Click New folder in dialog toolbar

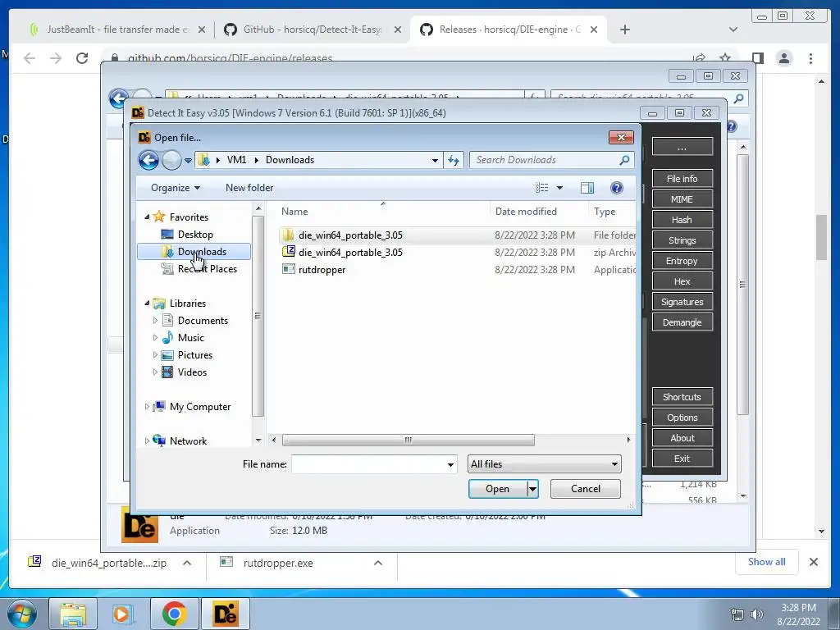tap(249, 188)
